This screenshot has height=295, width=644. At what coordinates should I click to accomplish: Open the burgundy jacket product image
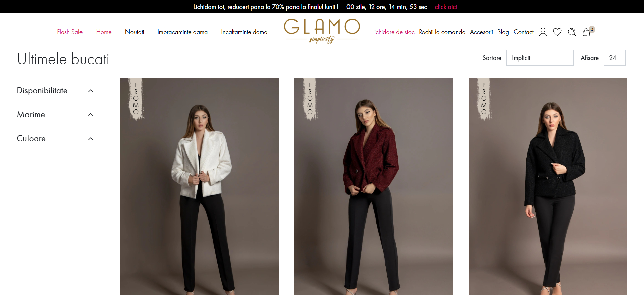[373, 187]
